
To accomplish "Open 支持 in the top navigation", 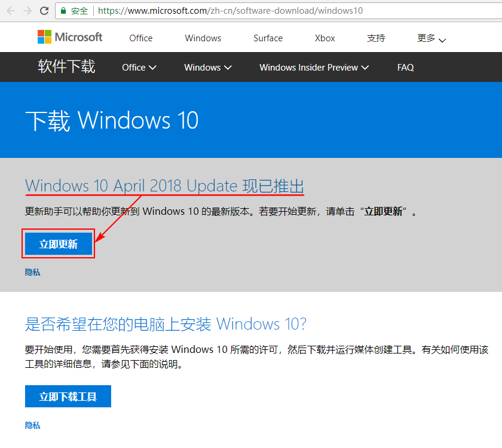I will pos(376,38).
